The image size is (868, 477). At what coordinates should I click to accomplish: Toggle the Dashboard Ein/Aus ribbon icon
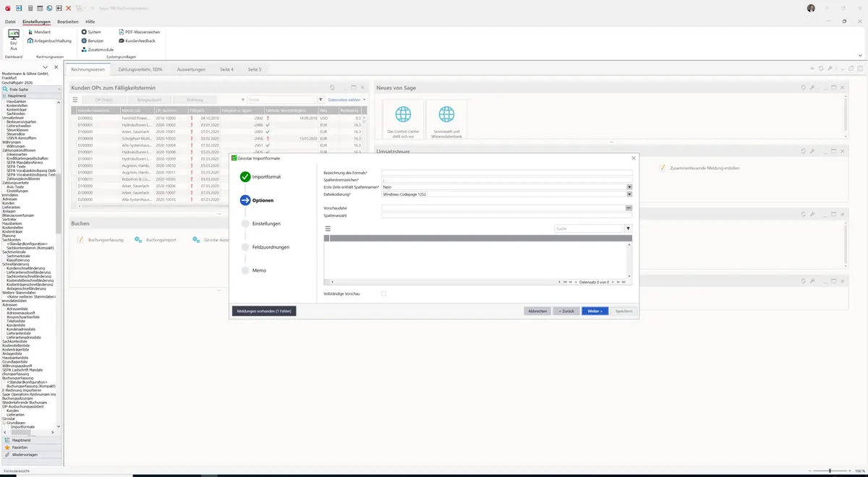click(x=13, y=40)
